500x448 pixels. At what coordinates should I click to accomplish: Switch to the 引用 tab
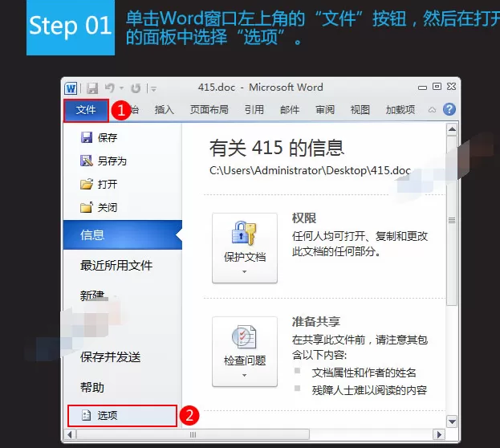(254, 110)
